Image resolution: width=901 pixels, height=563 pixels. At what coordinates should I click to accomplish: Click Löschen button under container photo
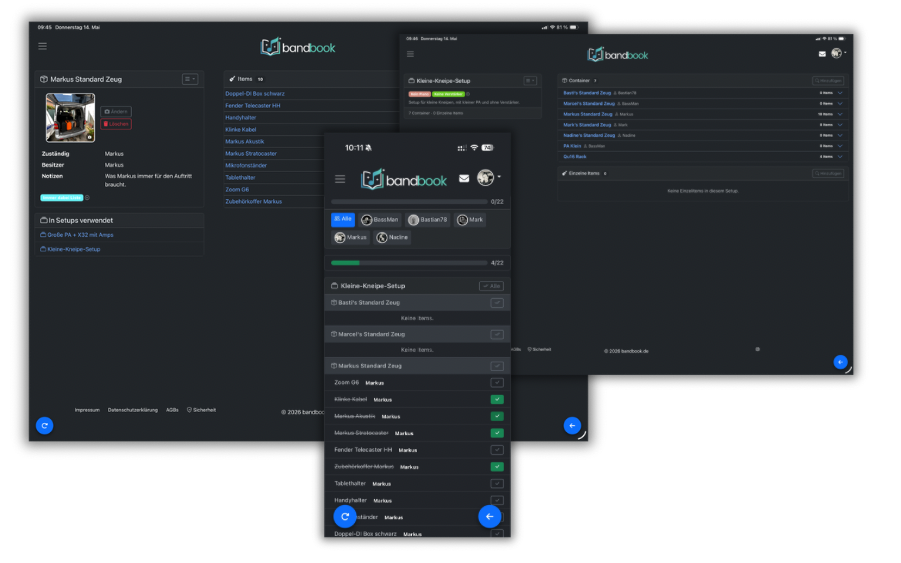116,124
